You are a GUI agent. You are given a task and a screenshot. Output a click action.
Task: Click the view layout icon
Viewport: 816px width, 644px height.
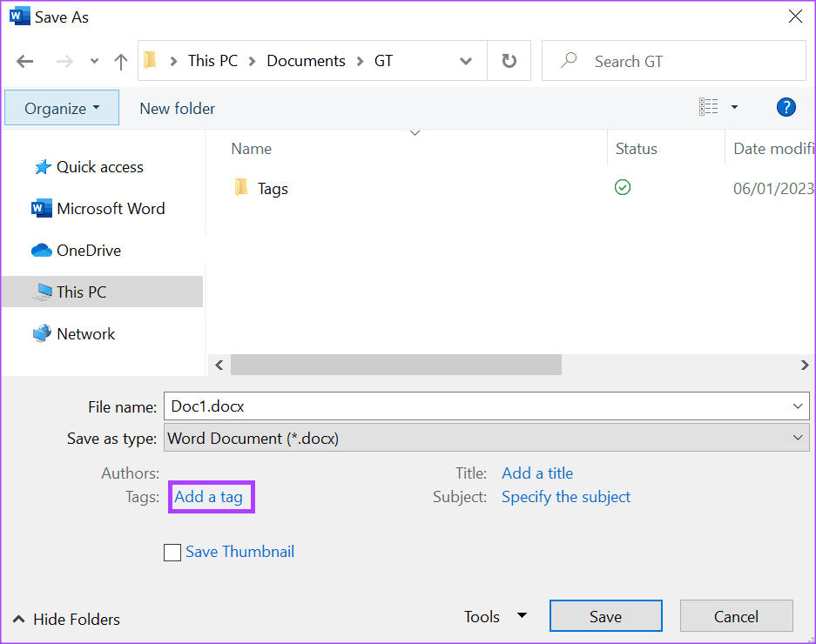pos(708,107)
